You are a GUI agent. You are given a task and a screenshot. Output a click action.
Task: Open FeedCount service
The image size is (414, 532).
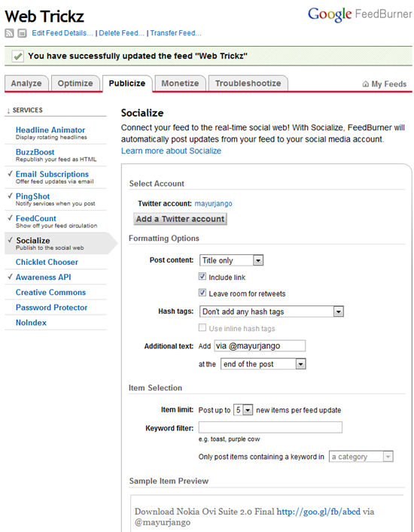(x=36, y=218)
